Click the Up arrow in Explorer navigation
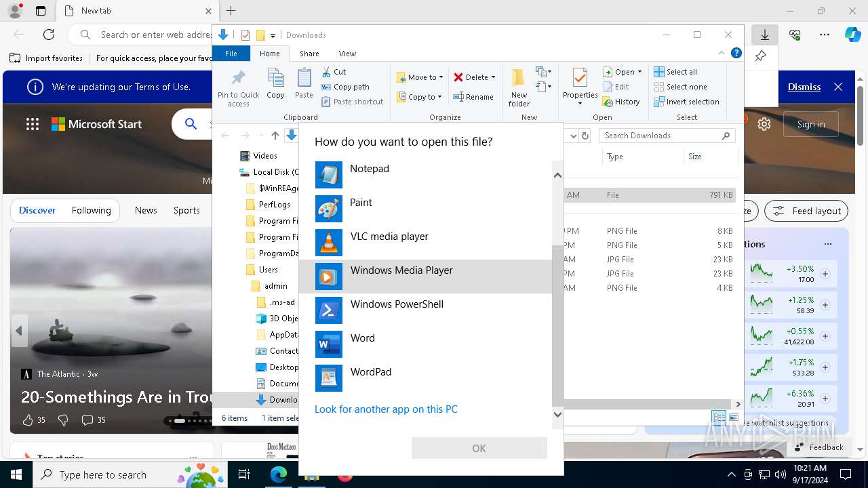 [x=275, y=136]
